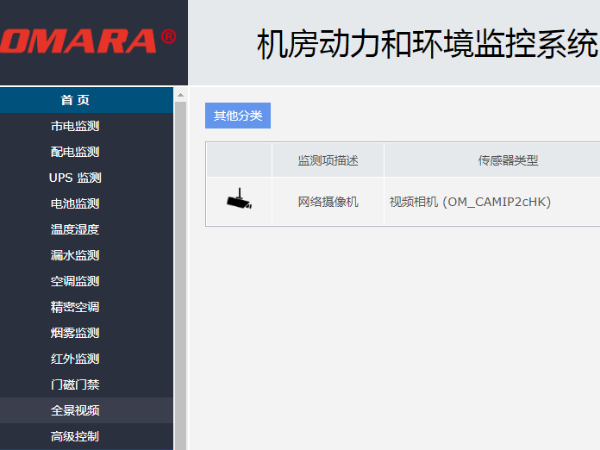Open 空调监测 in sidebar

click(x=75, y=281)
